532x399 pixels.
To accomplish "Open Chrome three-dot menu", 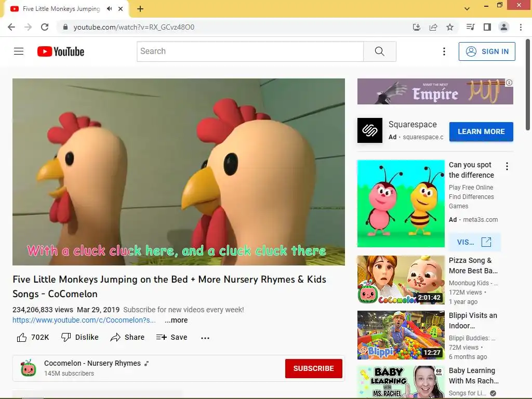I will [521, 27].
